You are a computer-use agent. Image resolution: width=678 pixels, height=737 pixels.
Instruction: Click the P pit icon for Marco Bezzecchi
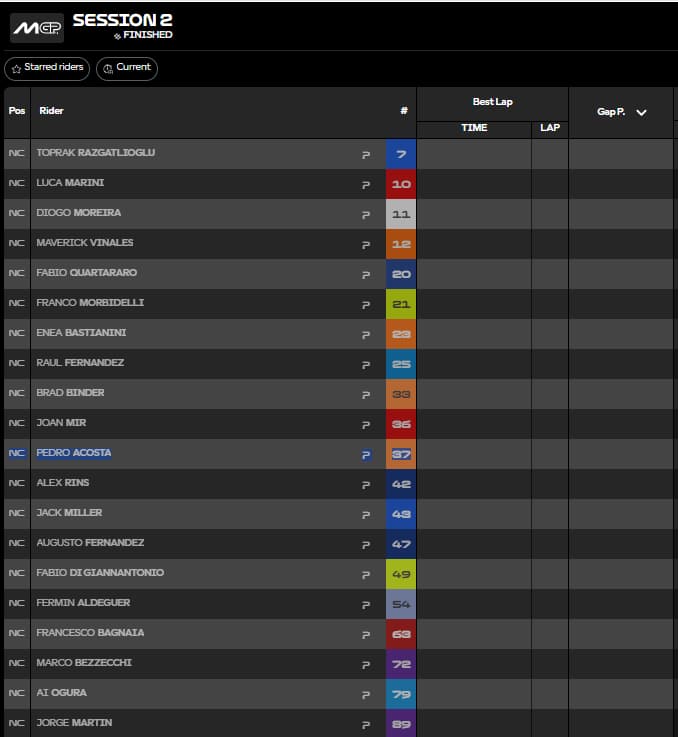[x=366, y=665]
